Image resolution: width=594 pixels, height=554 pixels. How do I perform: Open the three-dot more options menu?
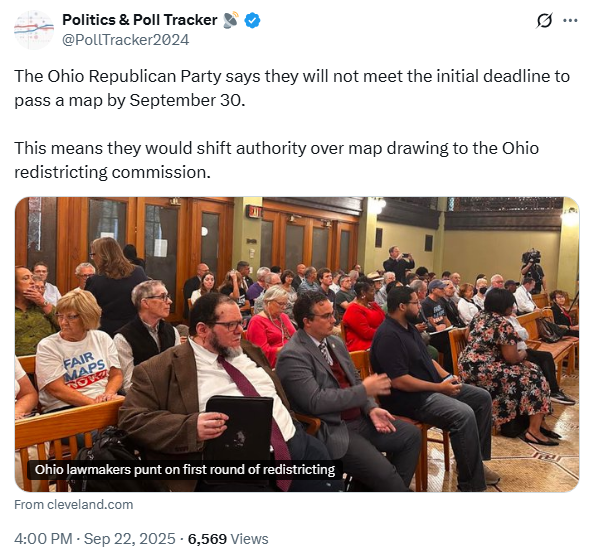click(570, 20)
